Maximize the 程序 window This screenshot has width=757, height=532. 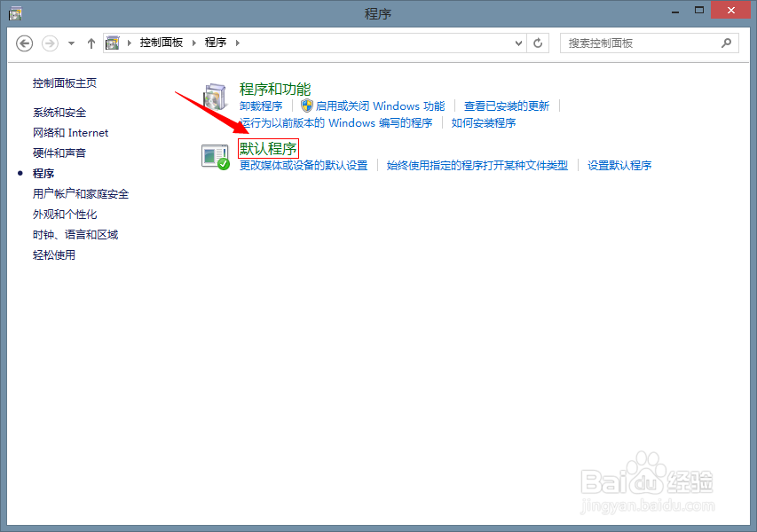[x=699, y=11]
